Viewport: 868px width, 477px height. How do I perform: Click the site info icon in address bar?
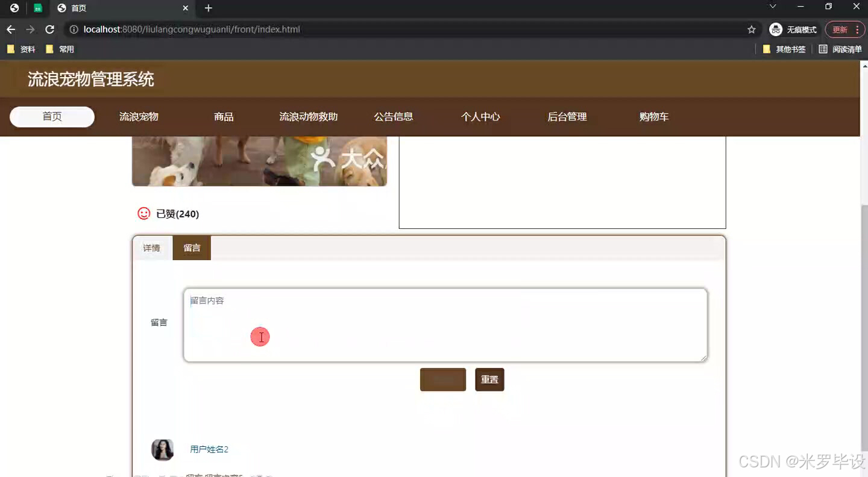tap(74, 30)
